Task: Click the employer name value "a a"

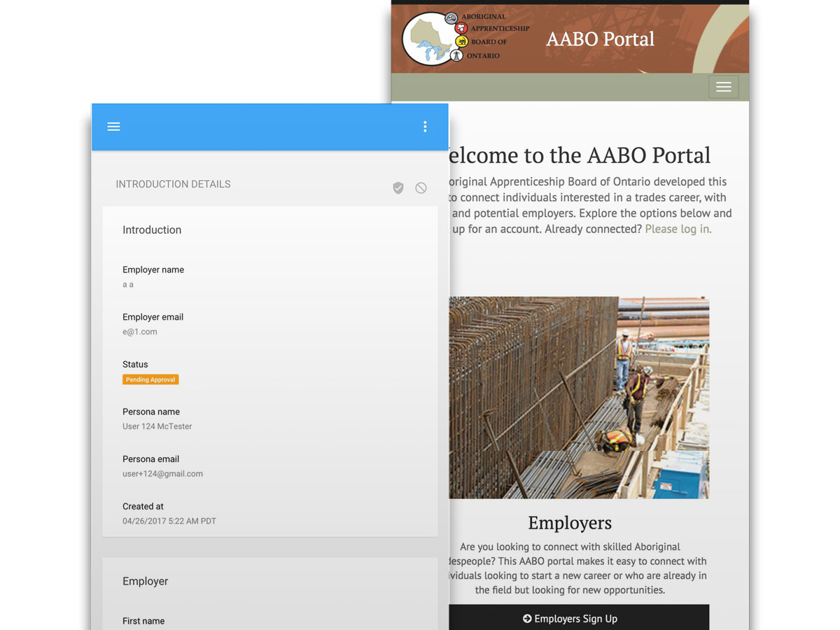Action: coord(128,284)
